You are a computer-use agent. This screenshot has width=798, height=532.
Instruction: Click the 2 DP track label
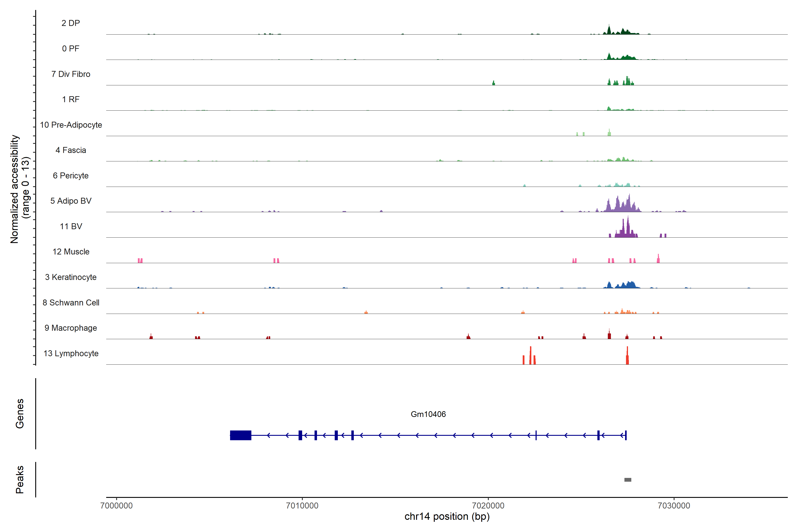pos(70,23)
